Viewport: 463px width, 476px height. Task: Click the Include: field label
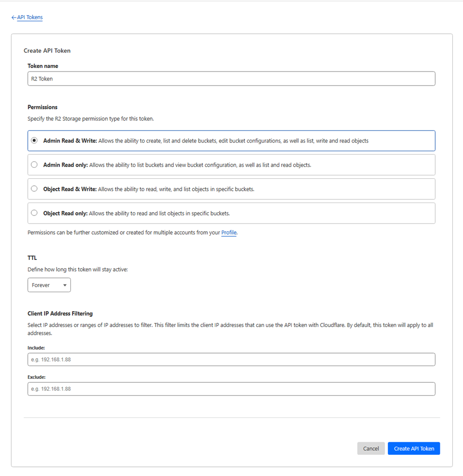[36, 348]
